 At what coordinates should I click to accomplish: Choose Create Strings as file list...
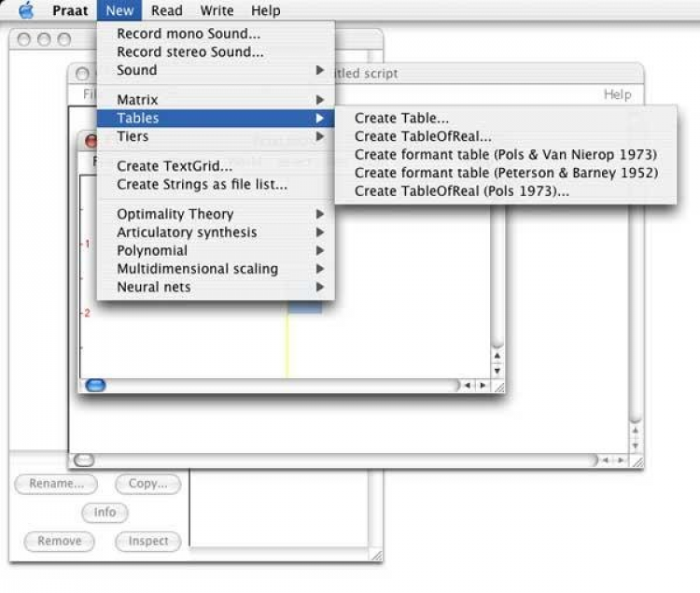click(216, 184)
